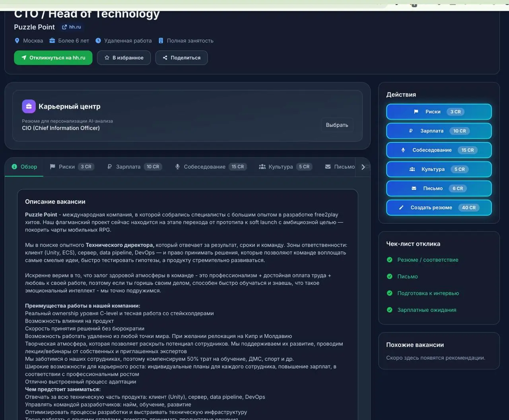Click the briefcase icon beside Более 6 лет
Image resolution: width=509 pixels, height=420 pixels.
52,41
